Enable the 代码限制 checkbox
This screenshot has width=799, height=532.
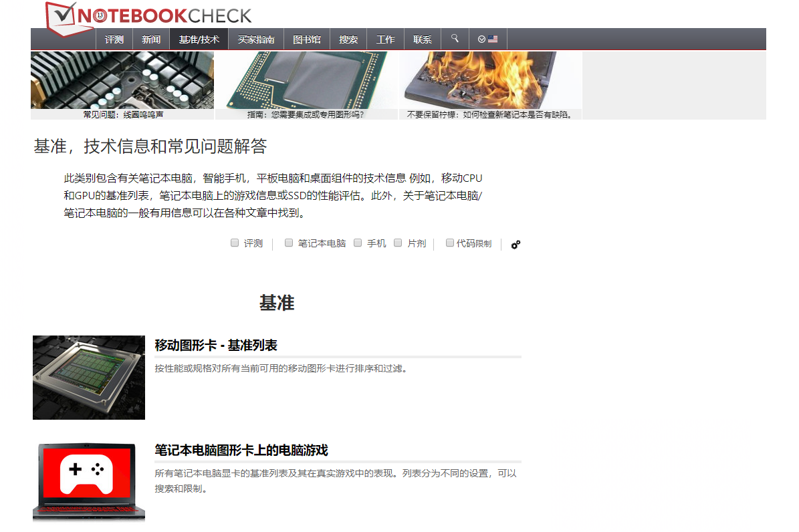[x=450, y=243]
